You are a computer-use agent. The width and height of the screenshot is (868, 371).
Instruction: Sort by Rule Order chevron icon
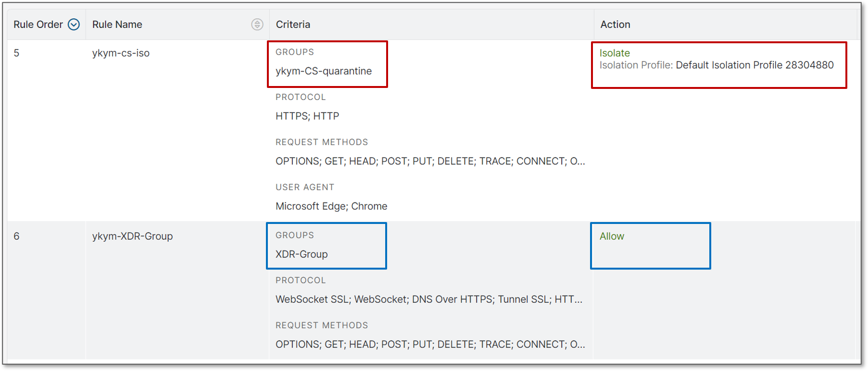[74, 25]
